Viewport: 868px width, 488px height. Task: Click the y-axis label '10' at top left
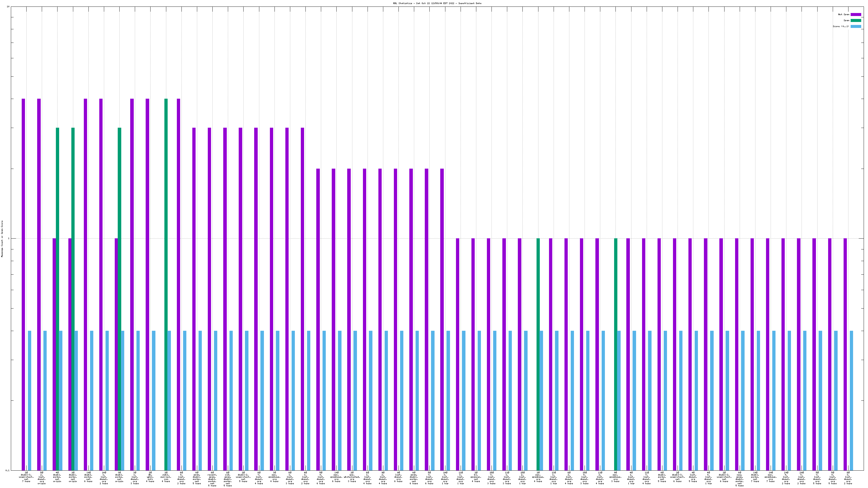point(8,7)
